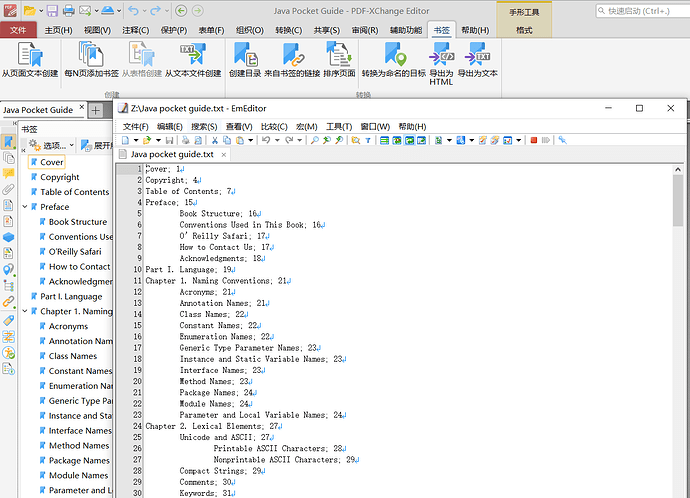This screenshot has width=690, height=498.
Task: Open dropdown arrow next to PDF-XChange scan icon
Action: [119, 11]
